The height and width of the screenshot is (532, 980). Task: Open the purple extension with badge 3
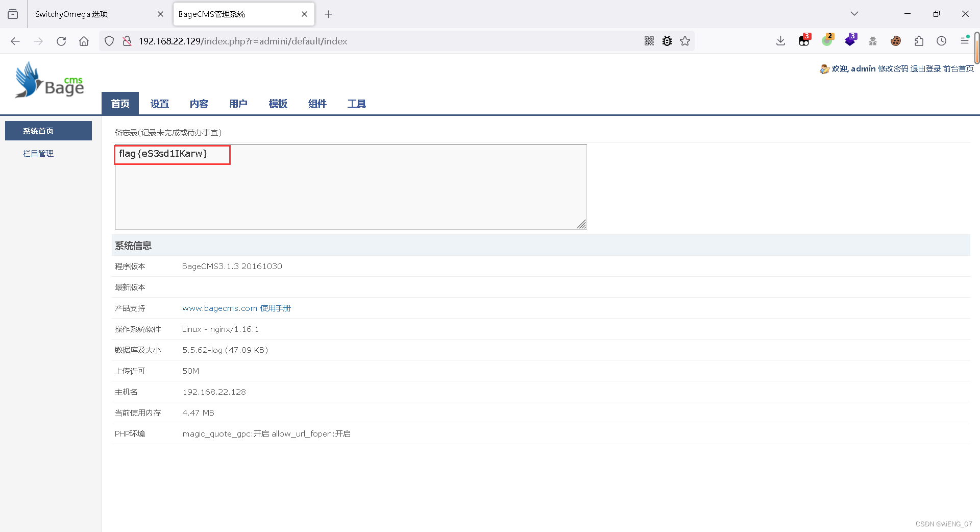click(x=850, y=40)
